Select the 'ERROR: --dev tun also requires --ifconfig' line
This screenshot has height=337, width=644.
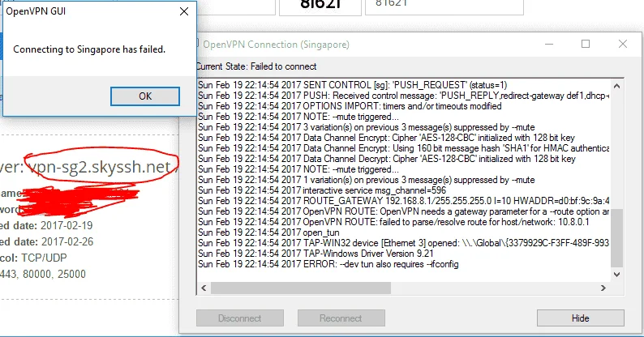tap(328, 264)
